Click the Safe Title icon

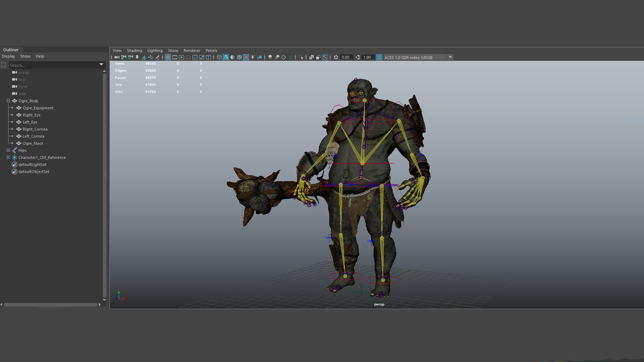click(x=208, y=57)
